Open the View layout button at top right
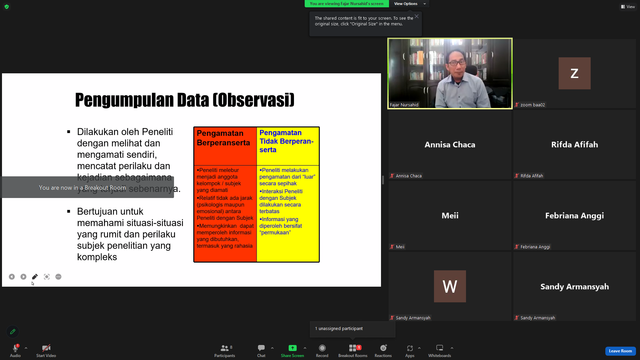Screen dimensions: 640x360 [628, 7]
